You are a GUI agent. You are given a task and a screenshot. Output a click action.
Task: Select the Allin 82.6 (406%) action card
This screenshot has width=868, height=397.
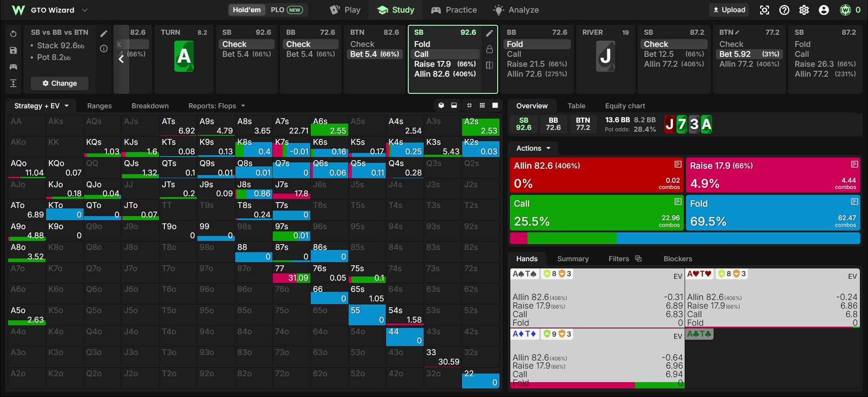pos(597,175)
